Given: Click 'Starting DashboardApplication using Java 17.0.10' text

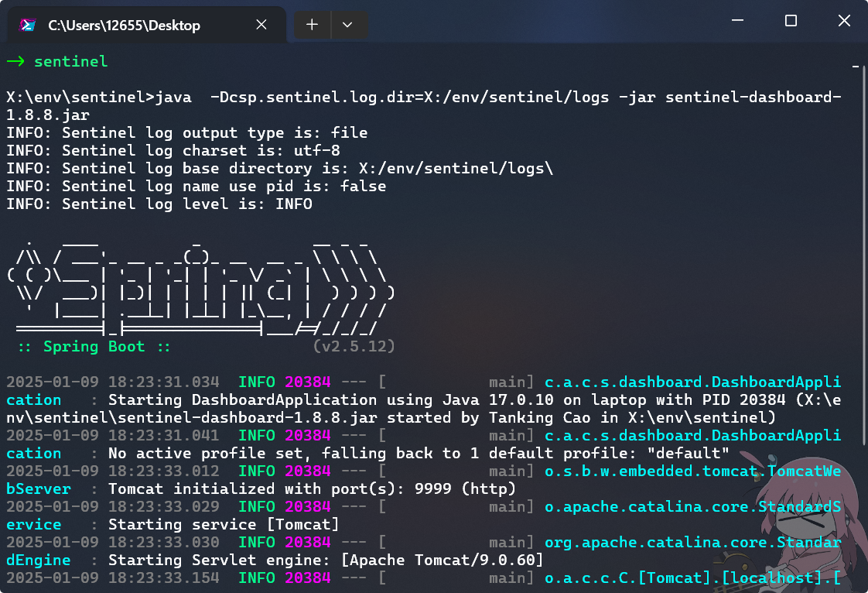Looking at the screenshot, I should pyautogui.click(x=331, y=400).
